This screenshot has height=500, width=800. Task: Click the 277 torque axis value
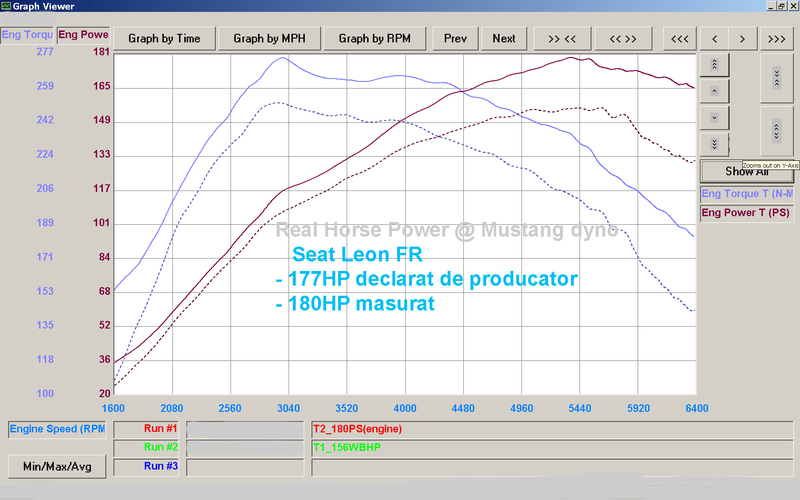click(45, 52)
